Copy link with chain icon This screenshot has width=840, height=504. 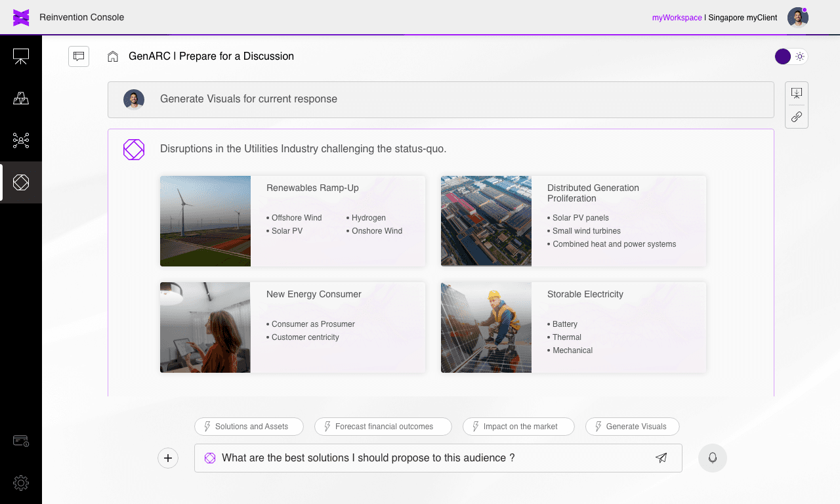797,117
